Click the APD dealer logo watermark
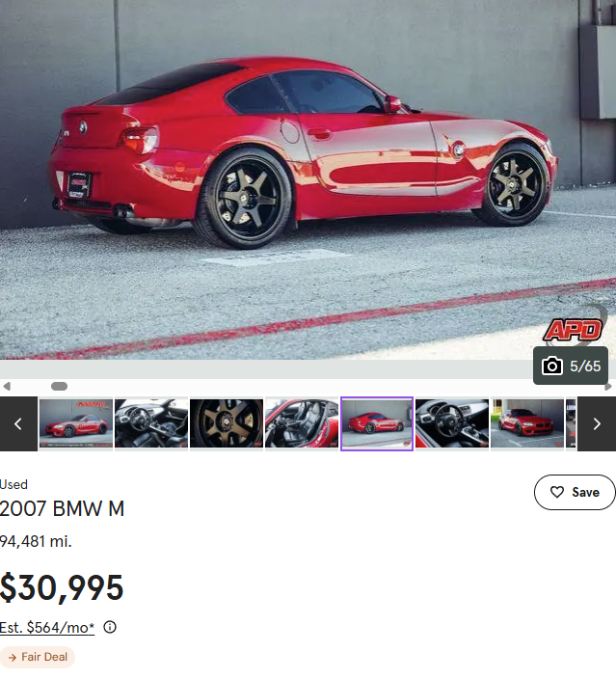Viewport: 616px width, 679px height. click(574, 330)
